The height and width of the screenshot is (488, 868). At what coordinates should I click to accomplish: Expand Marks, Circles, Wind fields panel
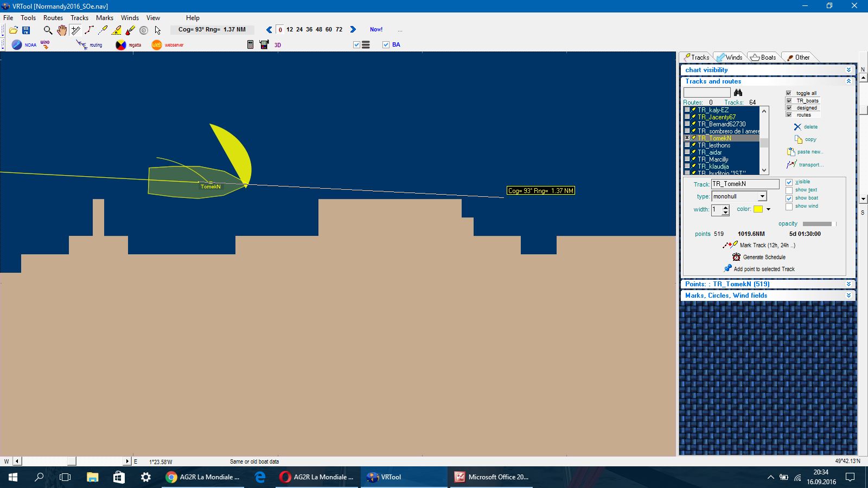pyautogui.click(x=848, y=296)
